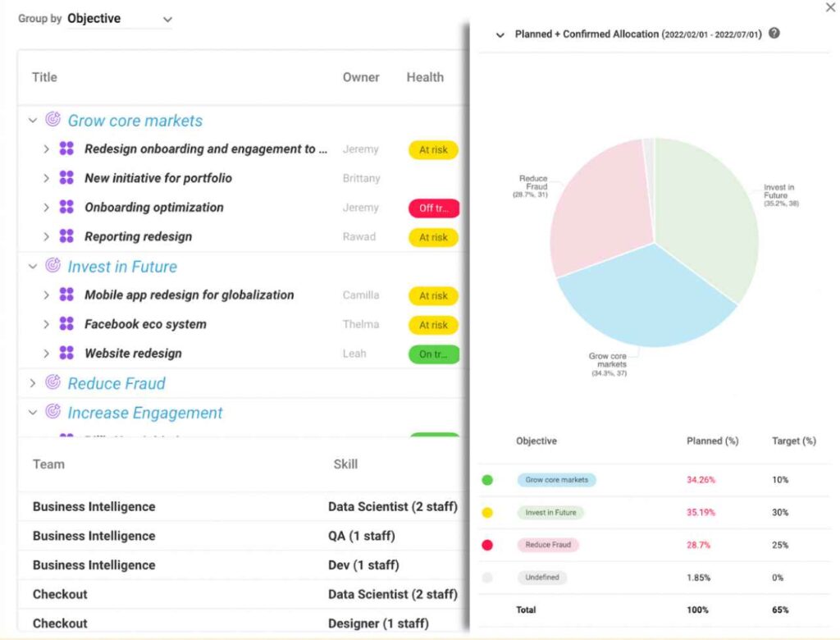Open the Redesign onboarding and engagement initiative
The image size is (840, 640).
[206, 149]
